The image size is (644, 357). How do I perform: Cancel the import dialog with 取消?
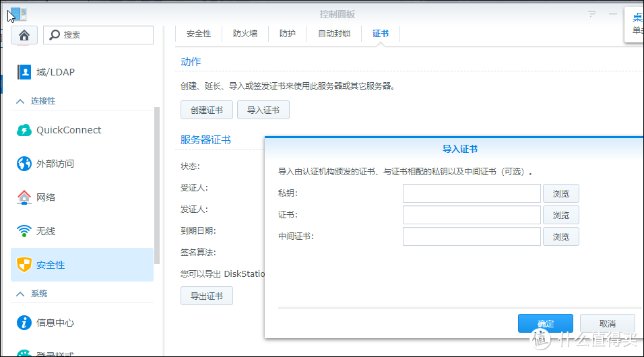tap(608, 324)
